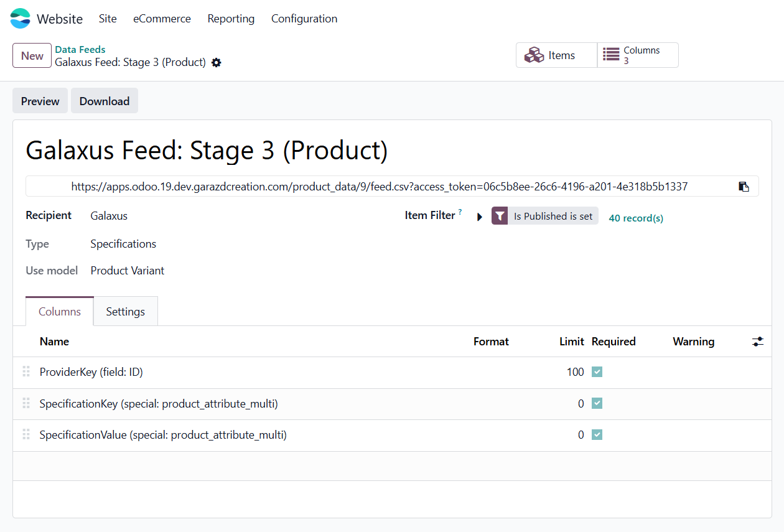Sort by the Limit column header

point(571,342)
